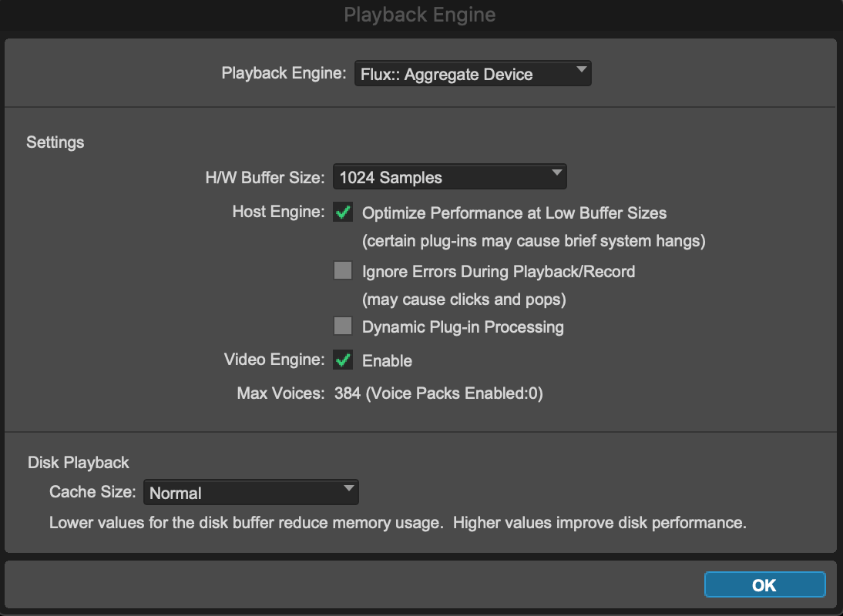843x616 pixels.
Task: Disable the Video Engine Enable checkbox
Action: [x=343, y=360]
